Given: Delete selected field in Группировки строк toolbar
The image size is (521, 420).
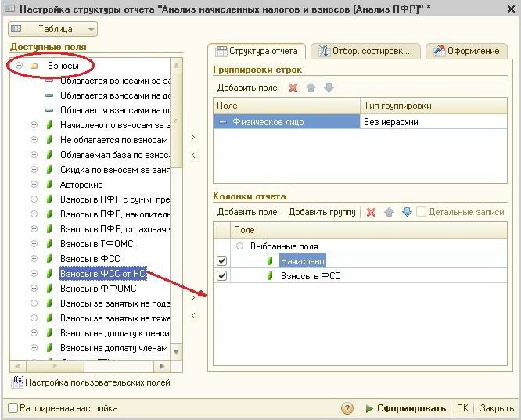Looking at the screenshot, I should [293, 88].
